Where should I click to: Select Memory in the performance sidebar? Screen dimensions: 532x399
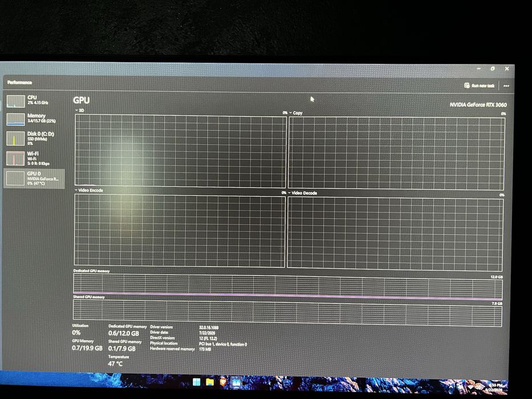coord(34,119)
